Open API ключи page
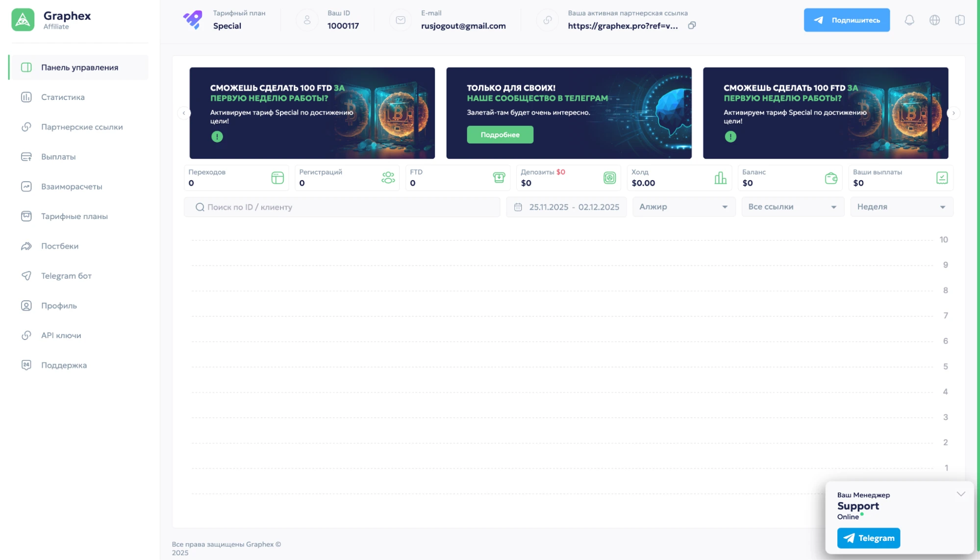This screenshot has height=560, width=980. coord(79,336)
